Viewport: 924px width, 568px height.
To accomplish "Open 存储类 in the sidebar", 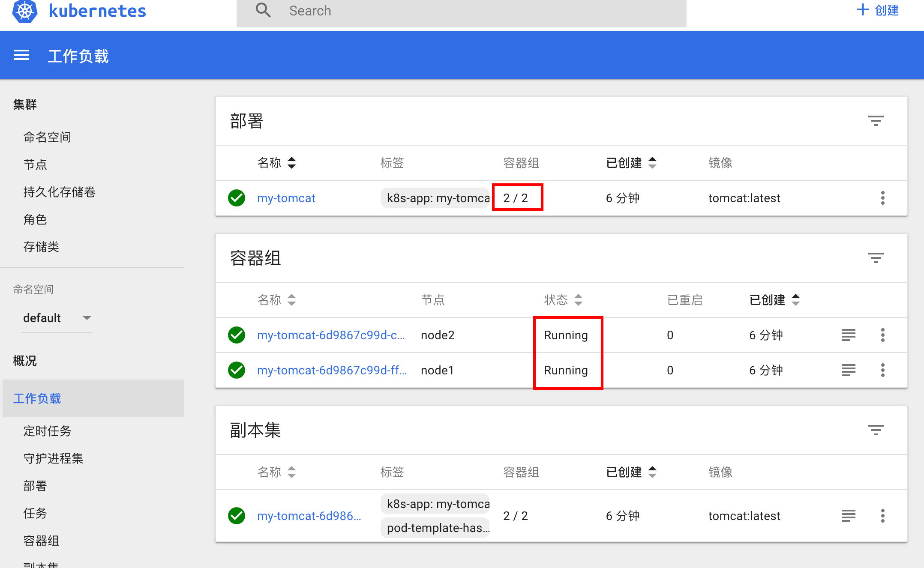I will point(41,247).
